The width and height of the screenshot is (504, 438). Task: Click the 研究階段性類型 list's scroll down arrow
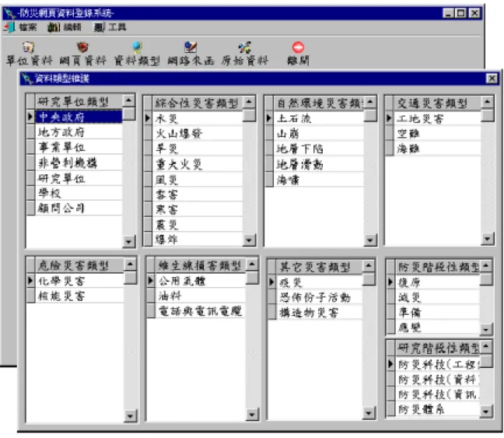[x=485, y=411]
